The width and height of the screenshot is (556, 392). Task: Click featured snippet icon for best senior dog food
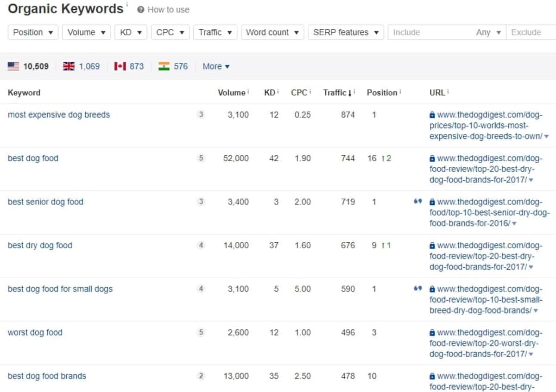point(417,202)
